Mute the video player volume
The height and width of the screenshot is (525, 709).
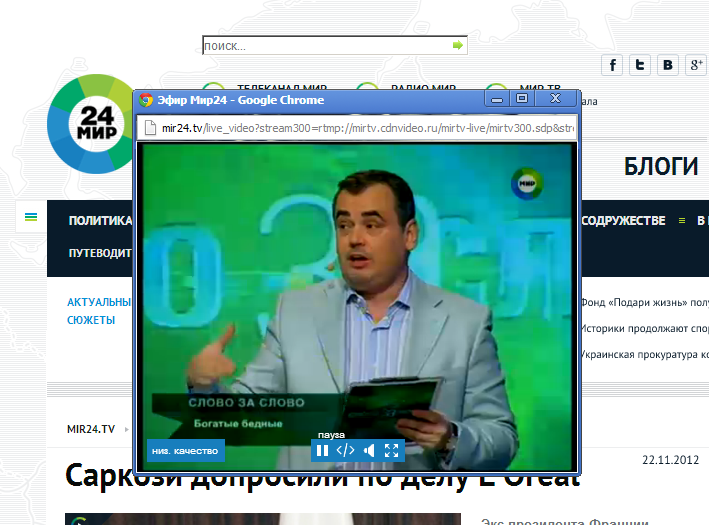(x=369, y=450)
